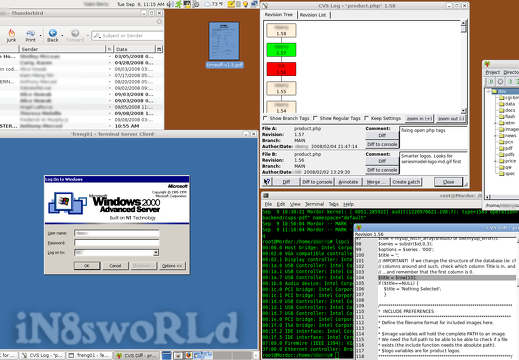The image size is (519, 360).
Task: Click the revision tree scroll down arrow
Action: click(463, 111)
